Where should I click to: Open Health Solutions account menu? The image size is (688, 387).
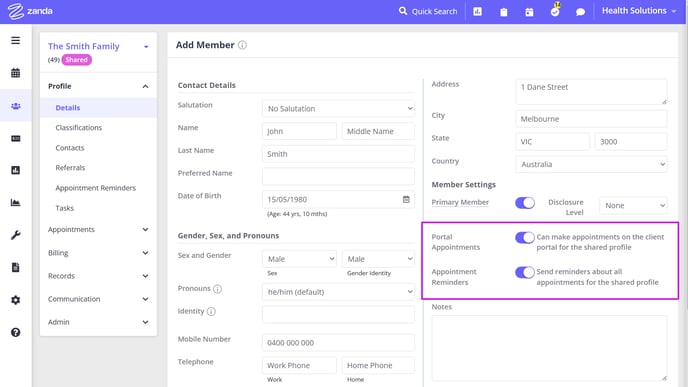639,11
